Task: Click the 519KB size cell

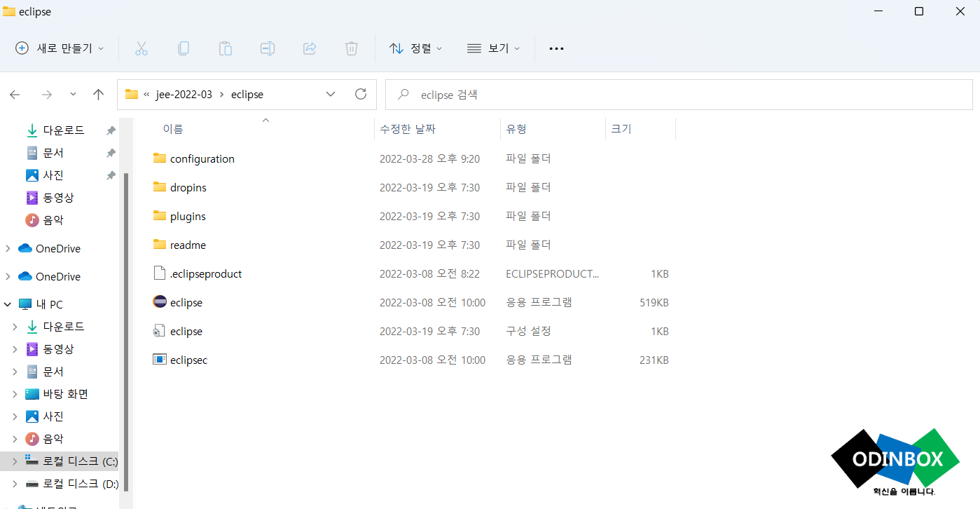Action: (x=654, y=303)
